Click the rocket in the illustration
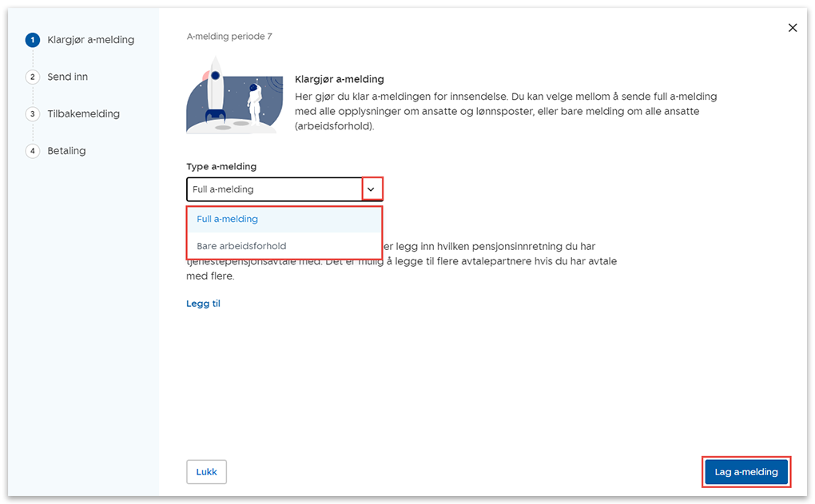815x504 pixels. (216, 88)
